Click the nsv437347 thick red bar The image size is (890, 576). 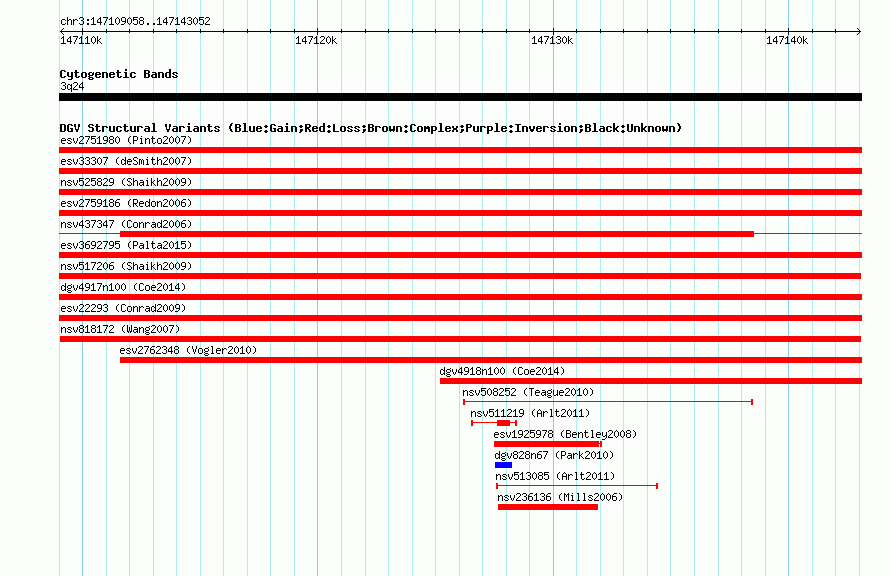(x=437, y=234)
